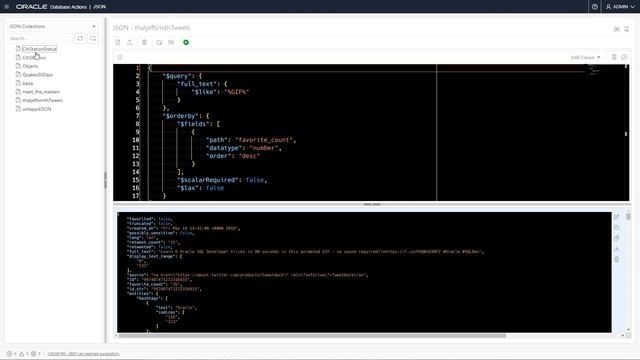
Task: Click the results vertical scrollbar thumb
Action: coord(628,217)
